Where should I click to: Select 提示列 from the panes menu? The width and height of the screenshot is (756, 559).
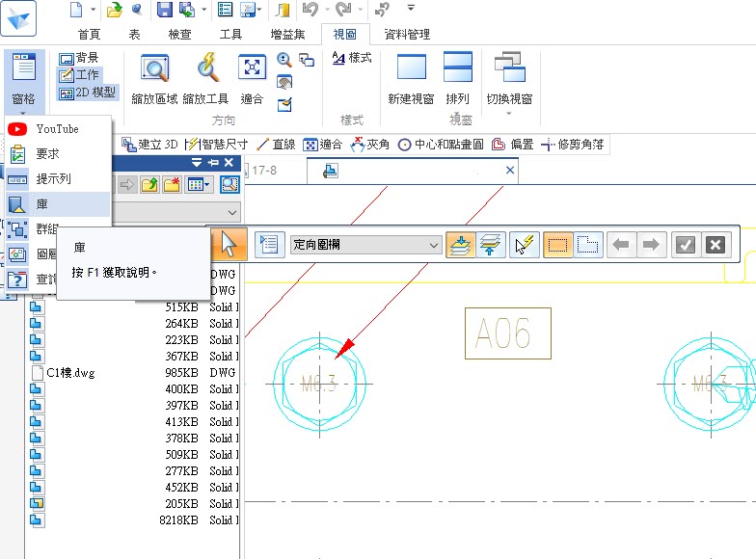58,179
